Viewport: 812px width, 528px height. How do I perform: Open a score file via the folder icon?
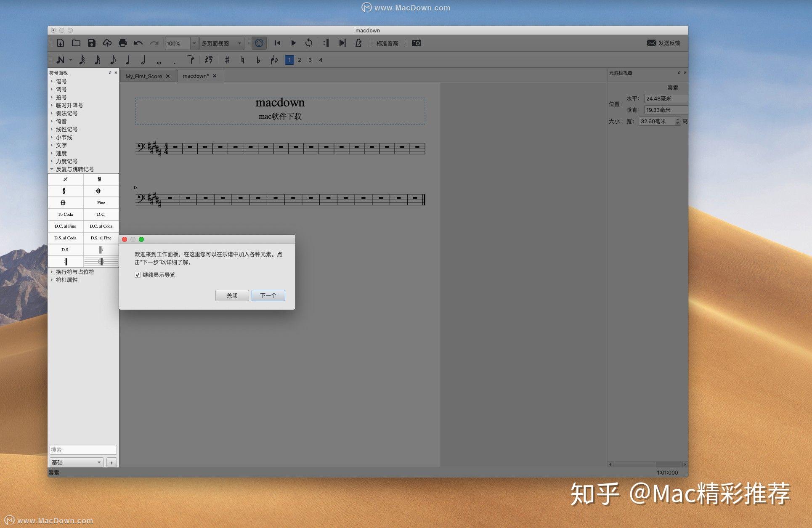click(76, 43)
